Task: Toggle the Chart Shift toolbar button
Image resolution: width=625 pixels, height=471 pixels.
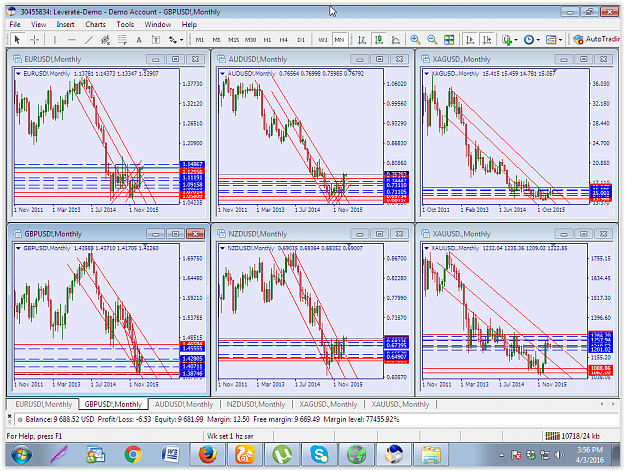Action: (x=487, y=39)
